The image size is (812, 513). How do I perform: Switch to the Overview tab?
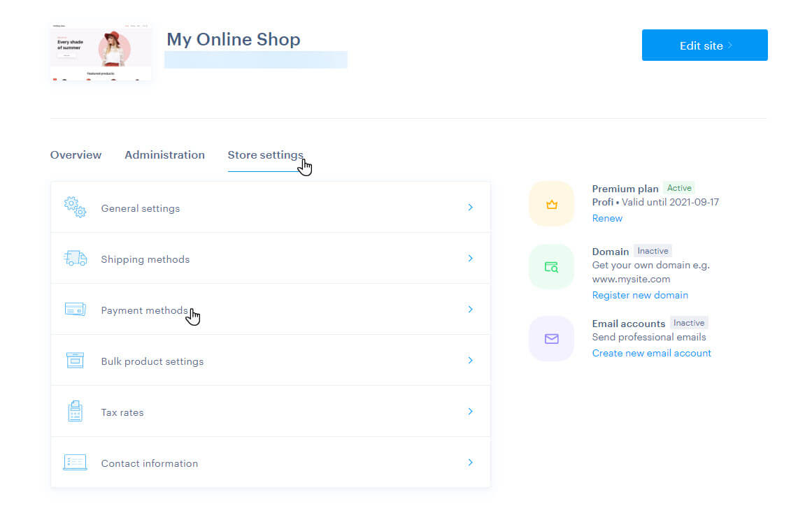pyautogui.click(x=76, y=155)
